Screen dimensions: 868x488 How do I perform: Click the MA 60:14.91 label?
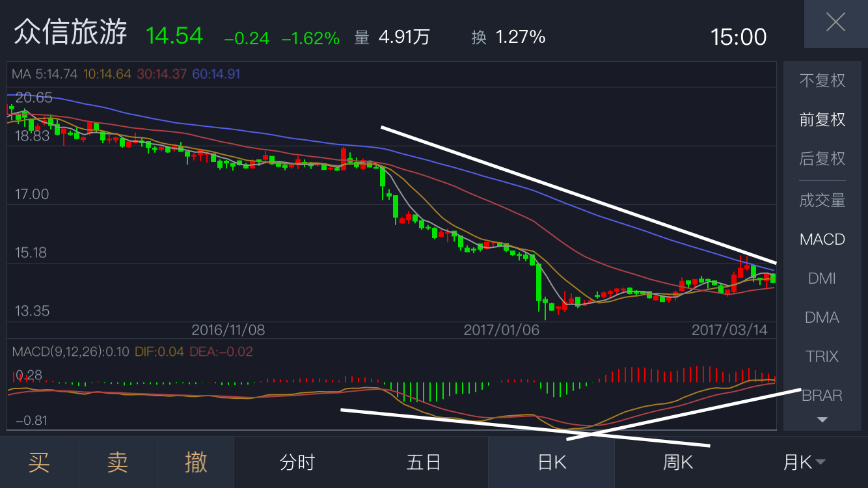pos(217,74)
